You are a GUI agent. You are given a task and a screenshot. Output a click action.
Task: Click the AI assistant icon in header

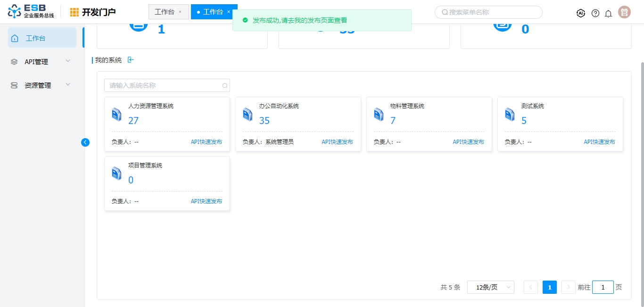point(581,13)
